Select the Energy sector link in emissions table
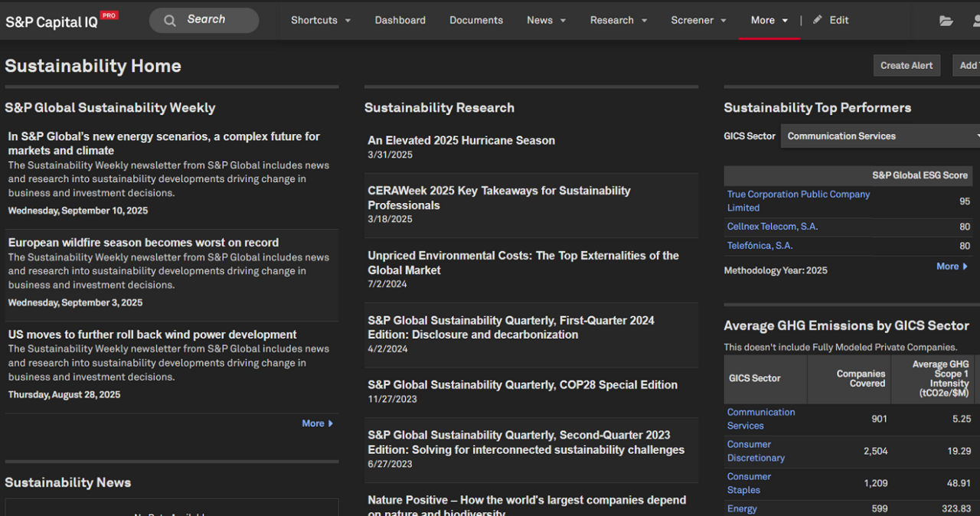Image resolution: width=980 pixels, height=516 pixels. [x=742, y=508]
